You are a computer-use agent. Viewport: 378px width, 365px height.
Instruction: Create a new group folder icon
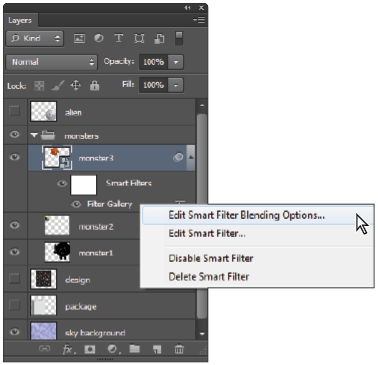(135, 349)
